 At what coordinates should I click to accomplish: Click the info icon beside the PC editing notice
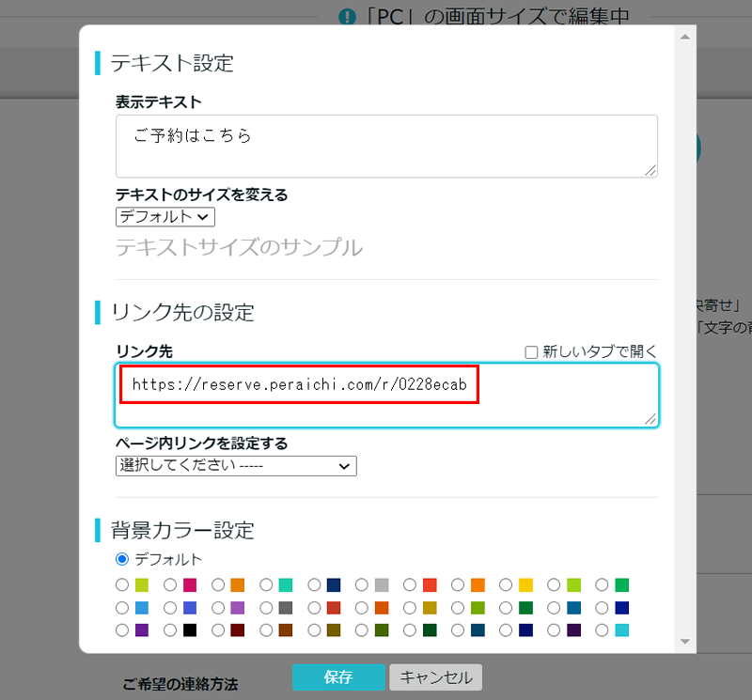point(348,17)
